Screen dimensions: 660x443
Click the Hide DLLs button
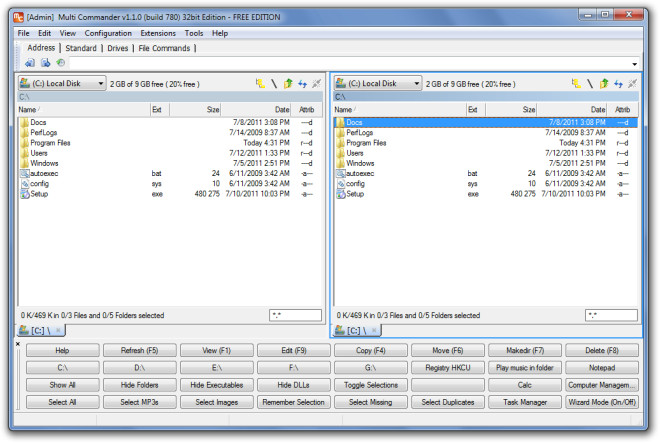(x=293, y=385)
